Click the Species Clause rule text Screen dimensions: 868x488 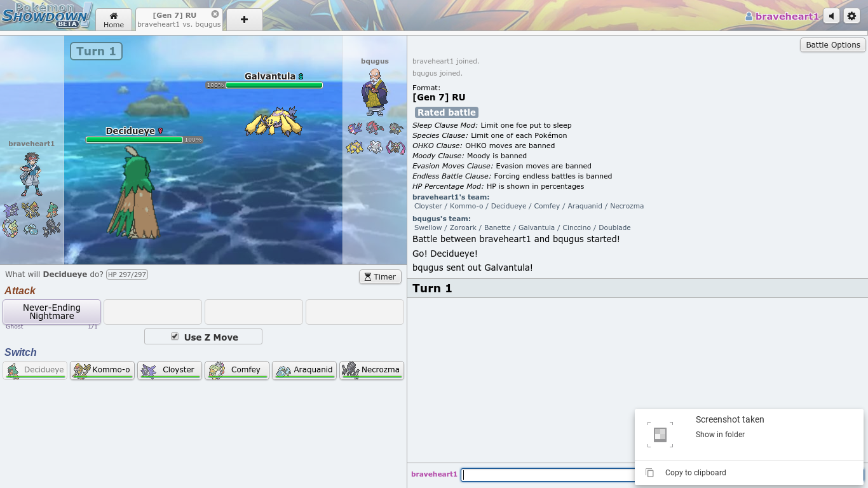(490, 135)
